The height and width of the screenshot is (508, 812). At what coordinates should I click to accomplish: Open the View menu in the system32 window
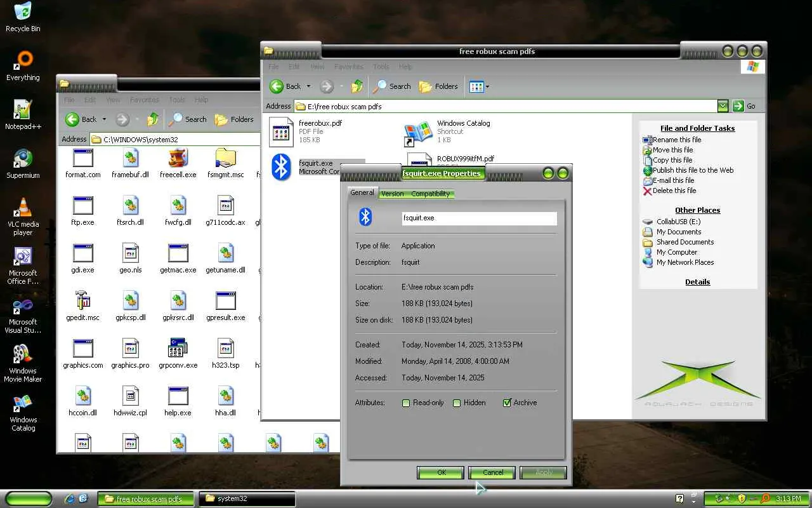point(113,100)
